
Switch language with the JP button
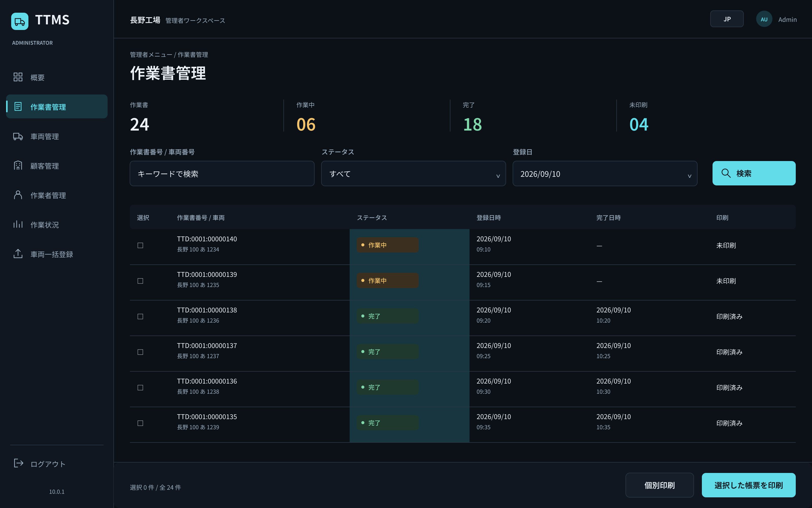[x=727, y=19]
